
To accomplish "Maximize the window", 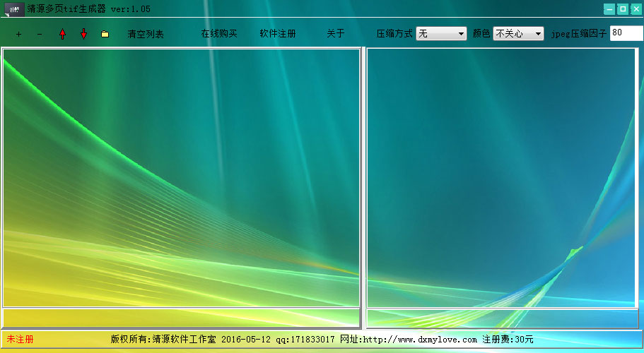I will pyautogui.click(x=623, y=9).
